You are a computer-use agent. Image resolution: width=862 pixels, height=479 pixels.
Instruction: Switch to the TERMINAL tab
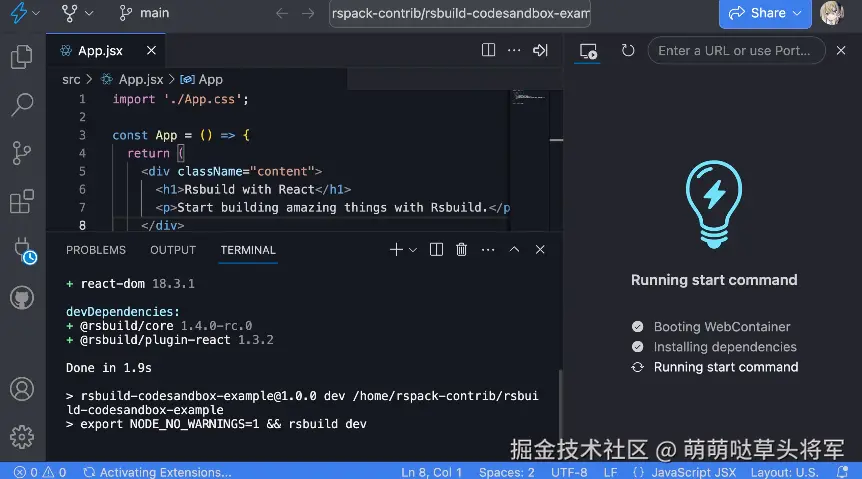point(248,250)
